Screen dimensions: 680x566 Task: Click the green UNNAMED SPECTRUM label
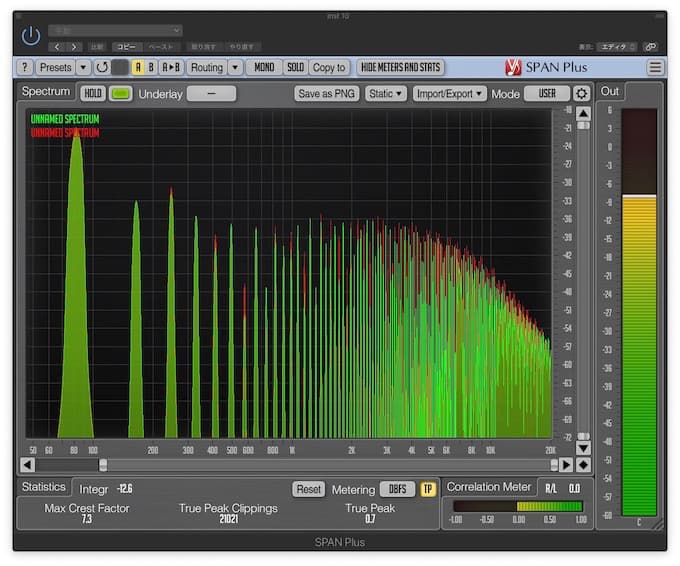65,119
